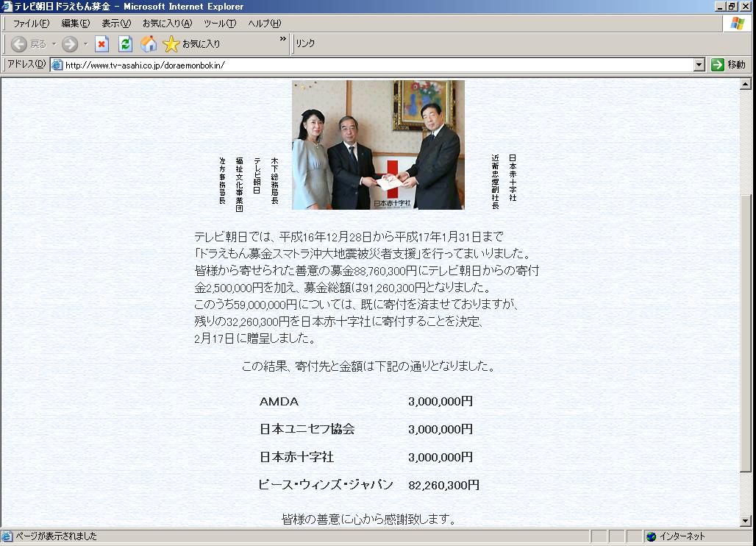
Task: Click the green Go arrow button
Action: [x=718, y=65]
